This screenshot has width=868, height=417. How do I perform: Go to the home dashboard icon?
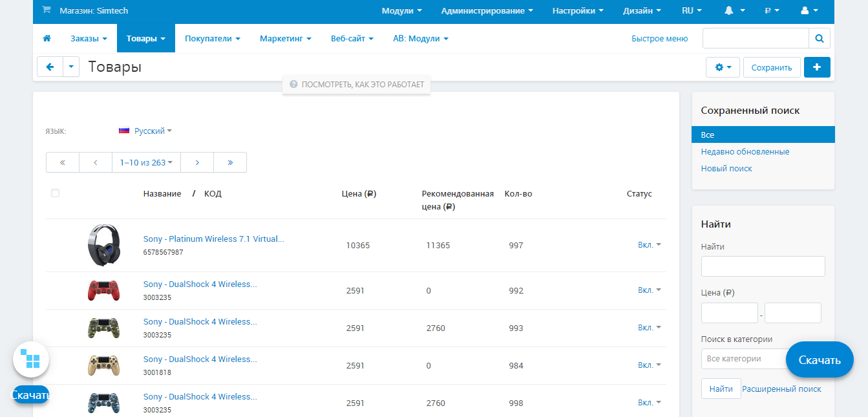pyautogui.click(x=47, y=39)
